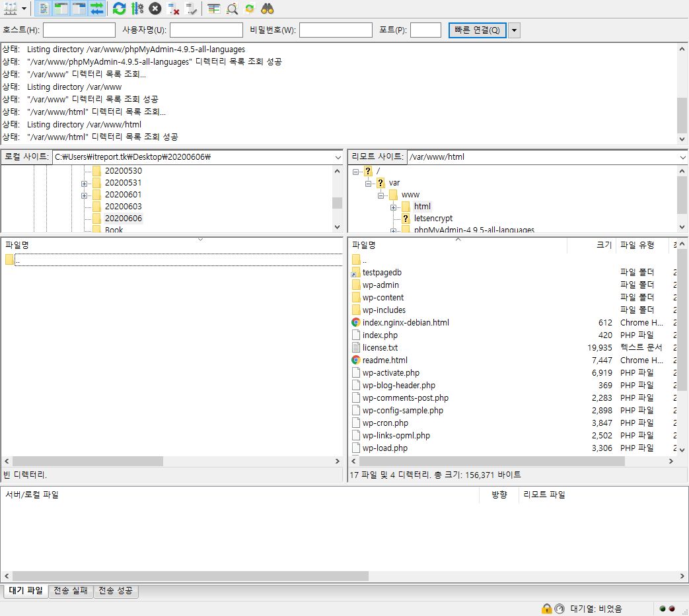Expand the 20200531 local folder
This screenshot has width=689, height=616.
84,184
